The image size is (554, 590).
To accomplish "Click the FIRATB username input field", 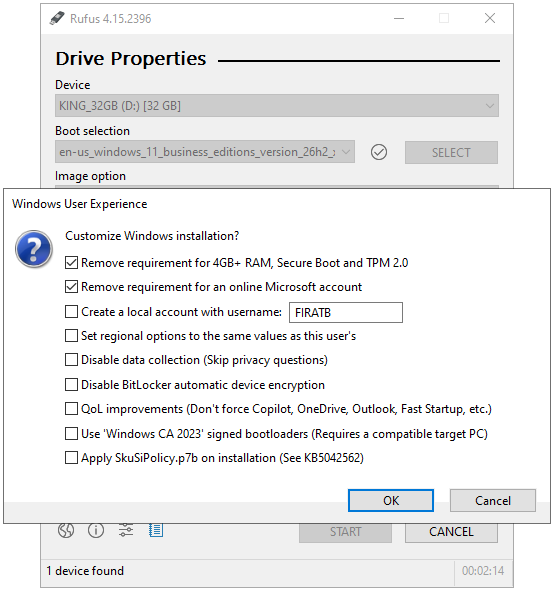I will tap(346, 312).
